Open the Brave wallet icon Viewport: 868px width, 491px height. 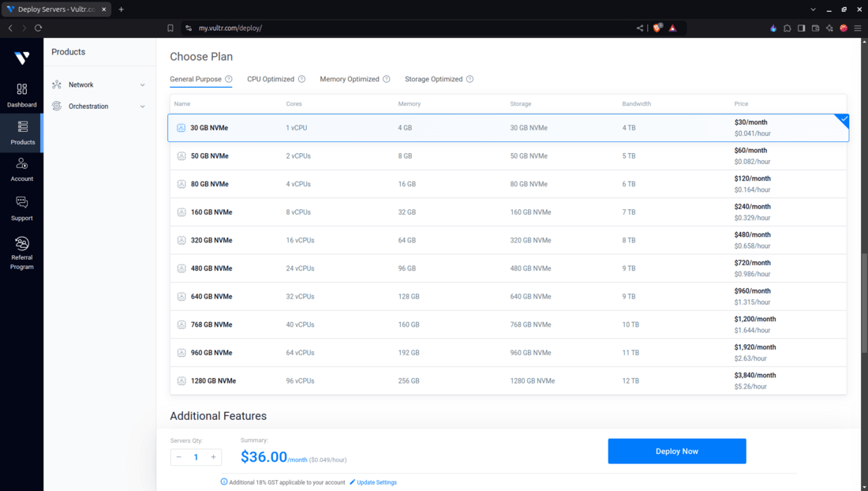point(815,28)
